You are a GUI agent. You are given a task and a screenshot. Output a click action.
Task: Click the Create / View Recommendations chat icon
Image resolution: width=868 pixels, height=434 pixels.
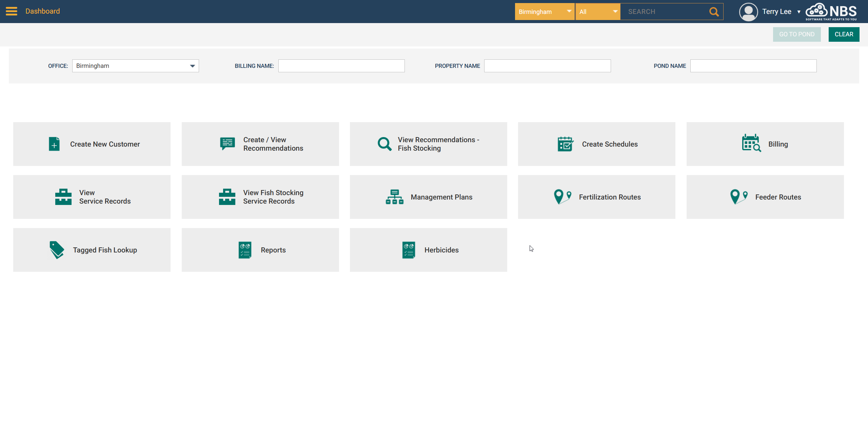(228, 144)
